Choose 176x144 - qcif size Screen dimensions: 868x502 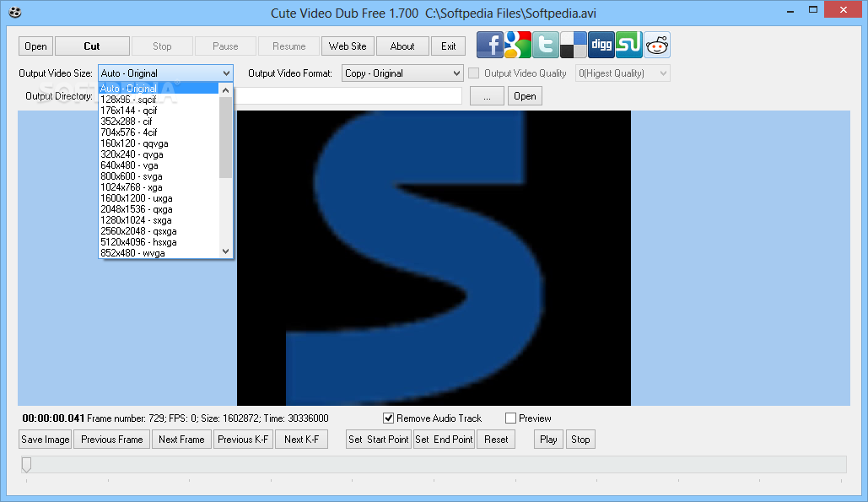point(159,111)
